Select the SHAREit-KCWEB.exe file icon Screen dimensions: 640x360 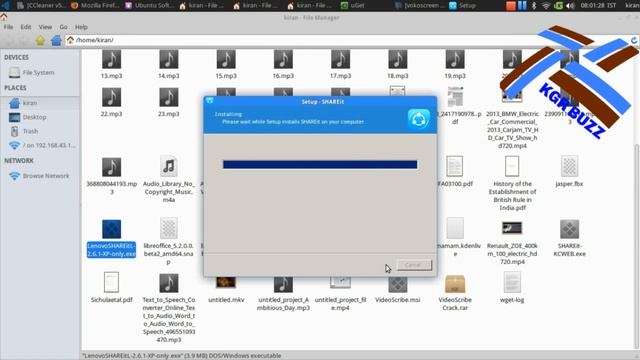tap(569, 229)
